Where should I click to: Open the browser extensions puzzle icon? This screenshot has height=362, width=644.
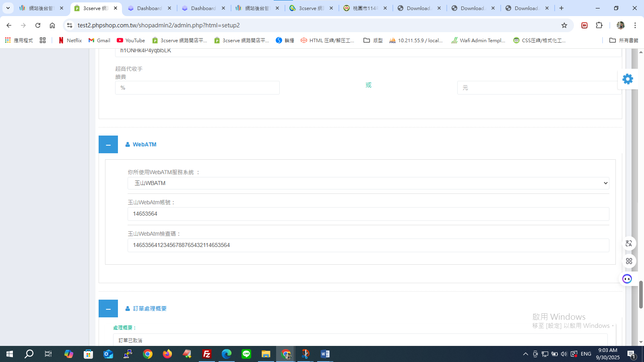[x=599, y=25]
